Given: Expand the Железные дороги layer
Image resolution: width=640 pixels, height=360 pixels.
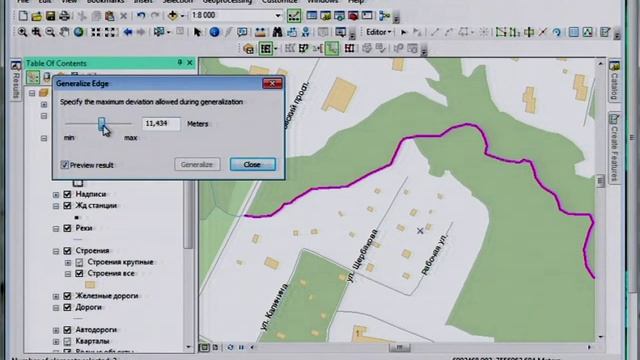Looking at the screenshot, I should tap(56, 296).
